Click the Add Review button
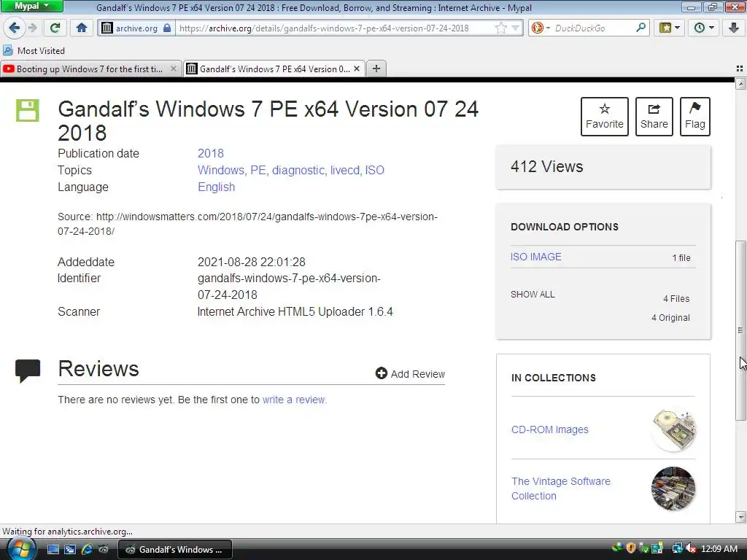Screen dimensions: 747x560 click(410, 374)
